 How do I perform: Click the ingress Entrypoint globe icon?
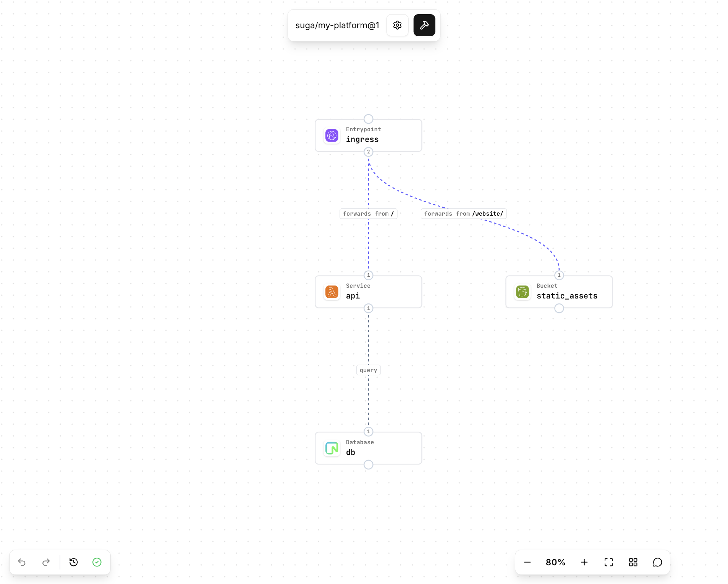click(x=332, y=136)
